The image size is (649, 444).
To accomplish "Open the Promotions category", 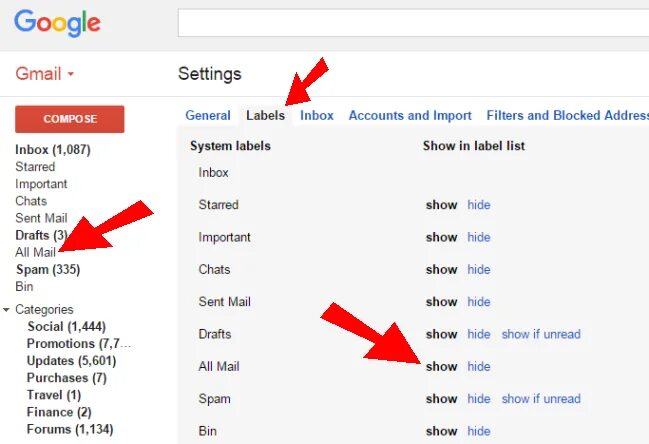I will 79,343.
